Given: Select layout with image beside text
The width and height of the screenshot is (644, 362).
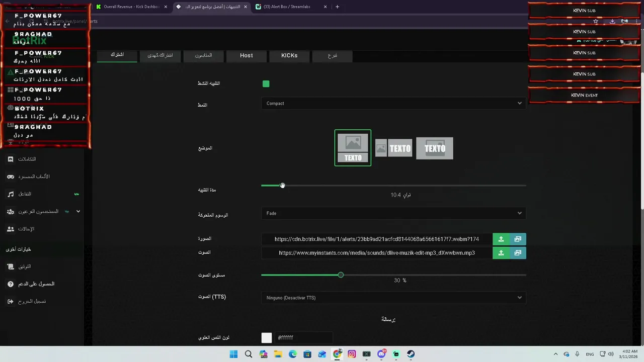Looking at the screenshot, I should click(x=394, y=148).
